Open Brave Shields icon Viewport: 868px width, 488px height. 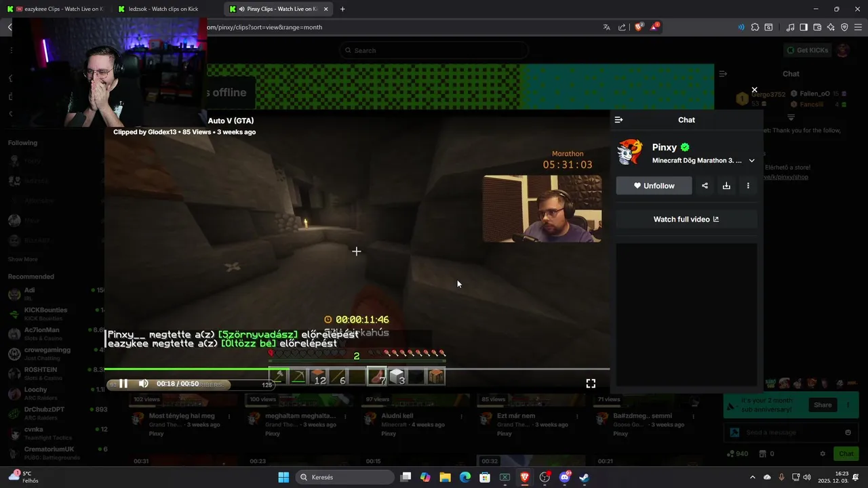(639, 27)
